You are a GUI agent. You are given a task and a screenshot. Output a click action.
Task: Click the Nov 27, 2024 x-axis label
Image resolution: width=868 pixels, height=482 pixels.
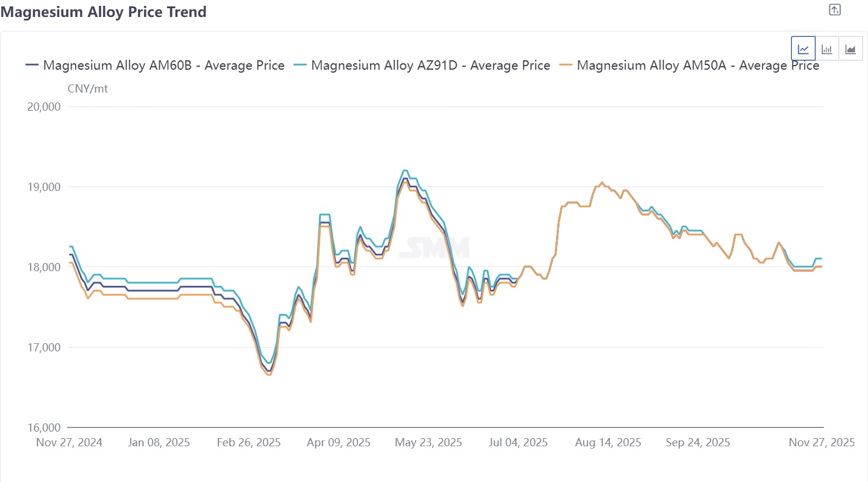(x=69, y=442)
